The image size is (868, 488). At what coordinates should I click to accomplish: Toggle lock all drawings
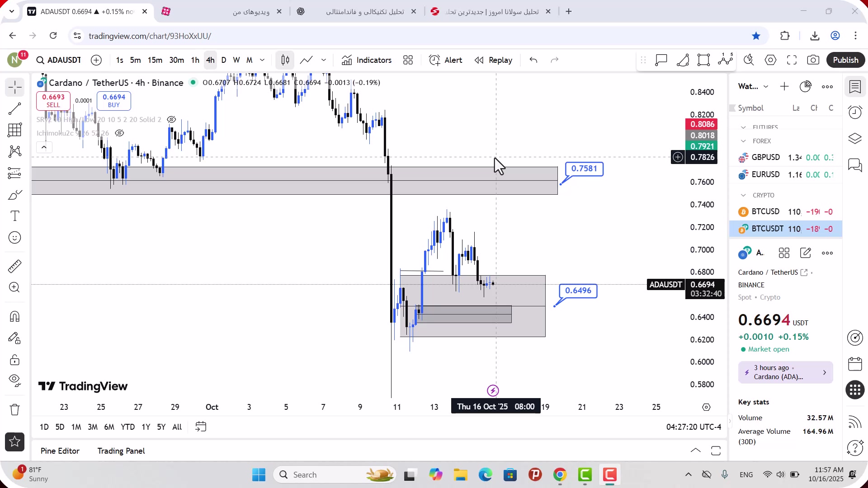[x=15, y=360]
